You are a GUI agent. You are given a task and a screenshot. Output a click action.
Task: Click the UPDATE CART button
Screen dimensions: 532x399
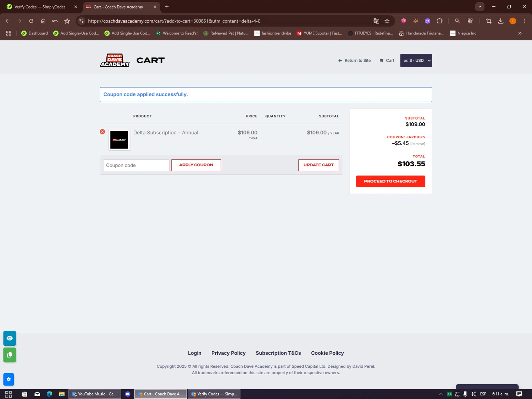pyautogui.click(x=318, y=165)
